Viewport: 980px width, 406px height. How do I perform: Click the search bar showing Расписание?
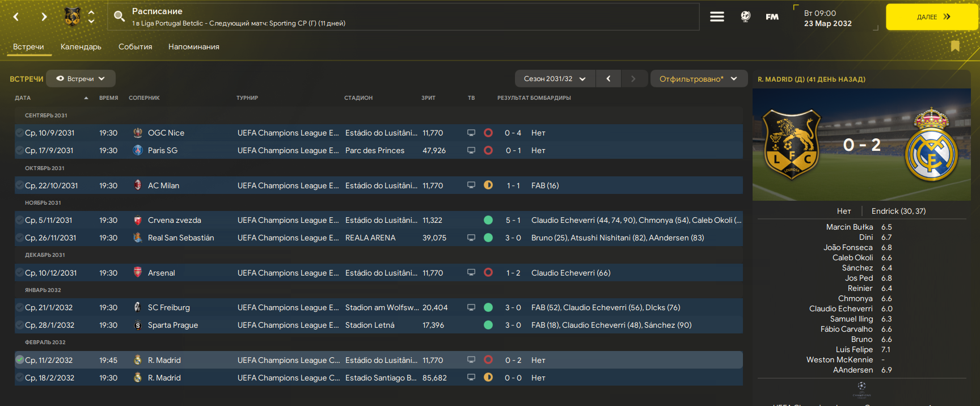click(x=403, y=17)
